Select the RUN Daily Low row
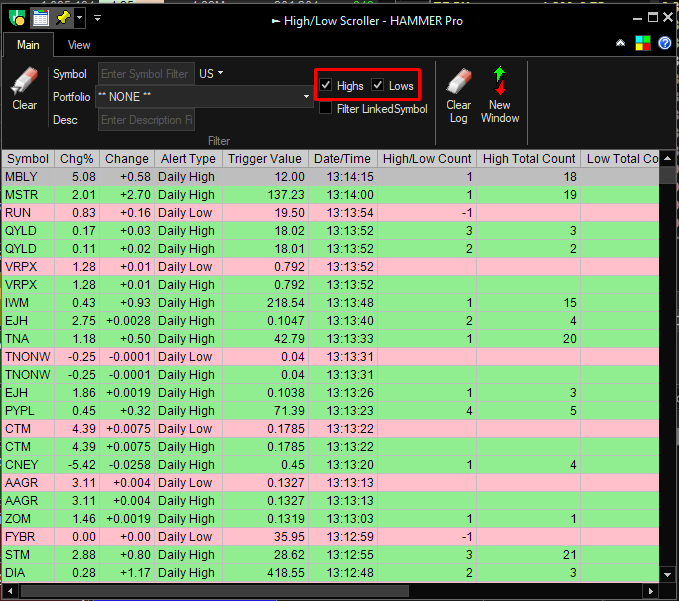Screen dimensions: 679x601 (x=330, y=213)
